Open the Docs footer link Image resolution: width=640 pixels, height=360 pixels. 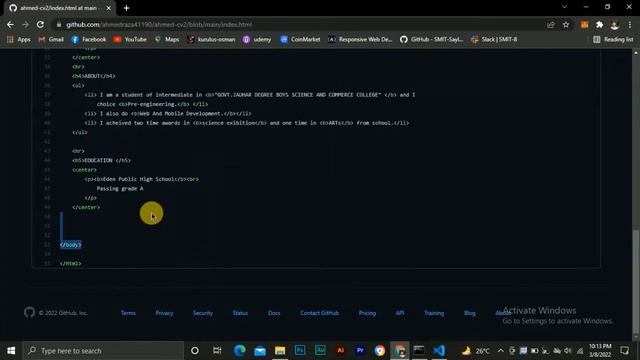tap(274, 313)
